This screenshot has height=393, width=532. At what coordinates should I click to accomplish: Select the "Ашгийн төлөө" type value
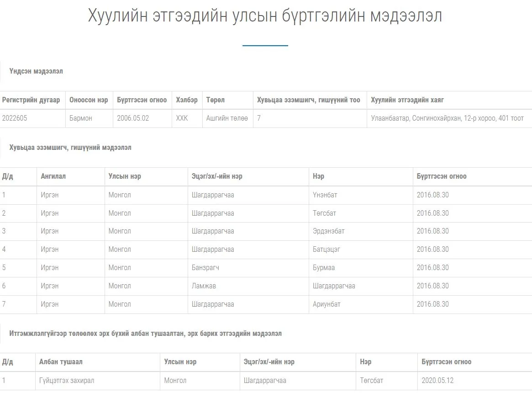[227, 118]
